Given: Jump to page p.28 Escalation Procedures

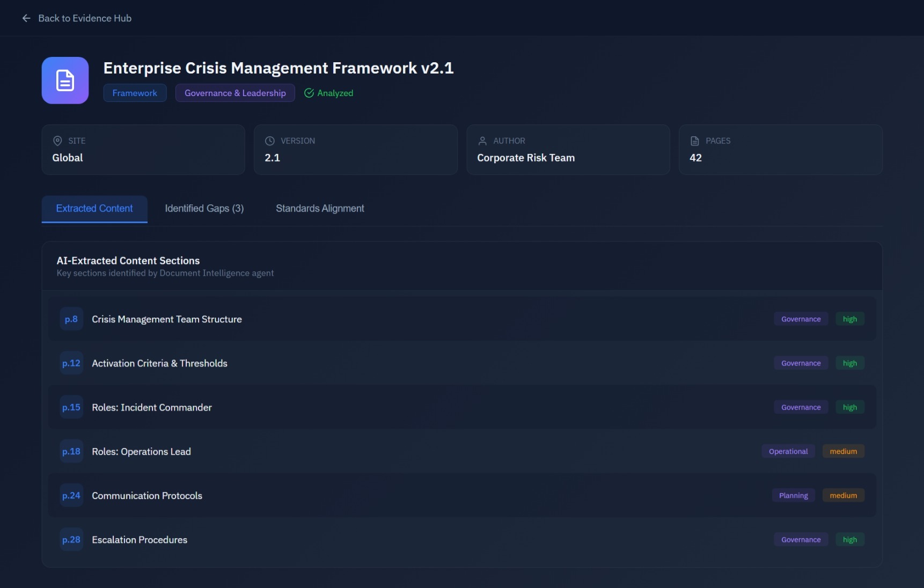Looking at the screenshot, I should click(x=71, y=540).
